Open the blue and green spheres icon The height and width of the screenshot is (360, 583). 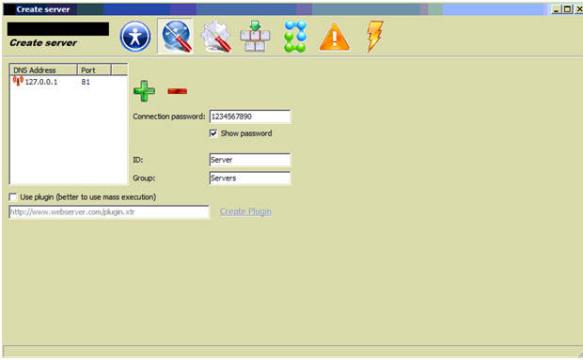(295, 36)
